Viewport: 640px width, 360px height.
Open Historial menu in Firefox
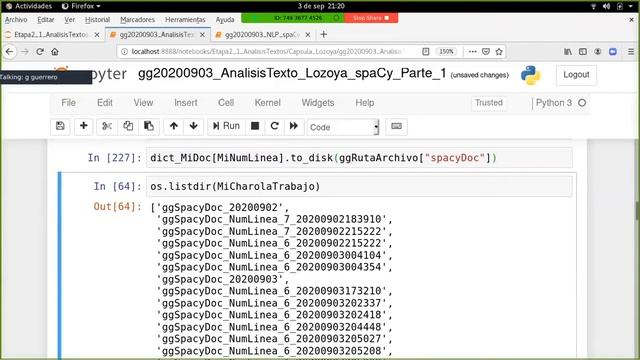[97, 20]
